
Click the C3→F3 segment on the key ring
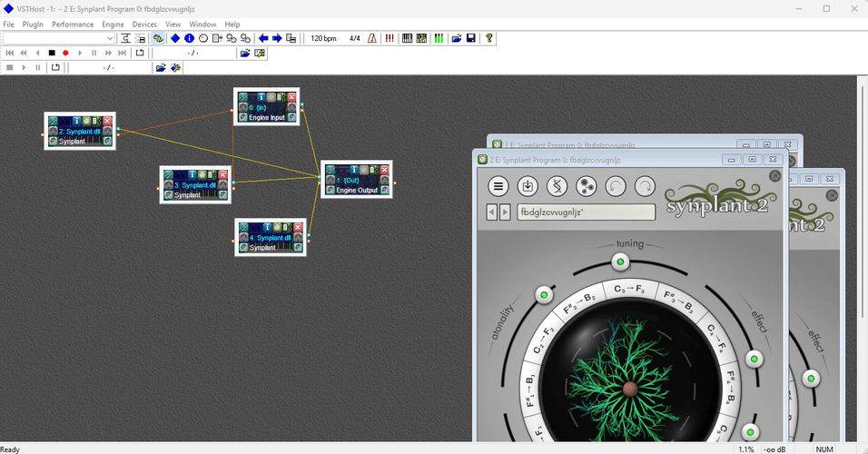coord(629,289)
